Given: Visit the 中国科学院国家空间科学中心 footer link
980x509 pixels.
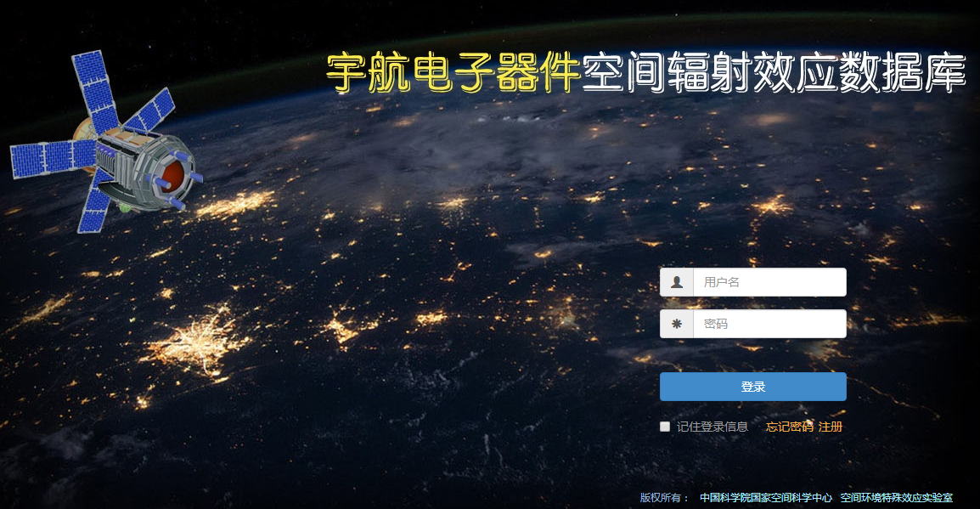Looking at the screenshot, I should click(x=765, y=498).
